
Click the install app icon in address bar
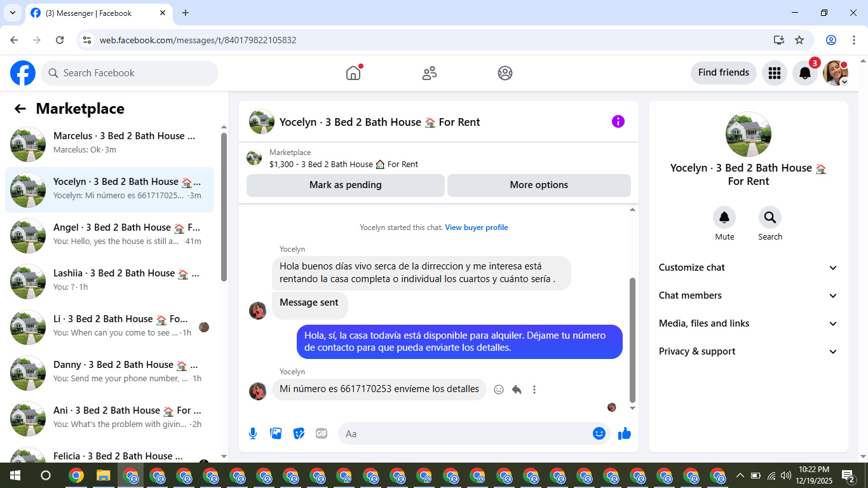pyautogui.click(x=779, y=40)
